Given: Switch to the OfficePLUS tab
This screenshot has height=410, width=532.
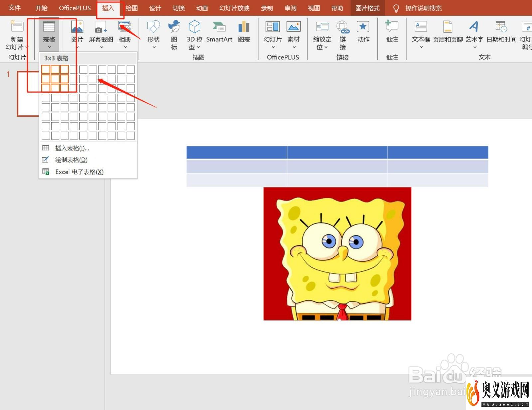Looking at the screenshot, I should tap(75, 8).
